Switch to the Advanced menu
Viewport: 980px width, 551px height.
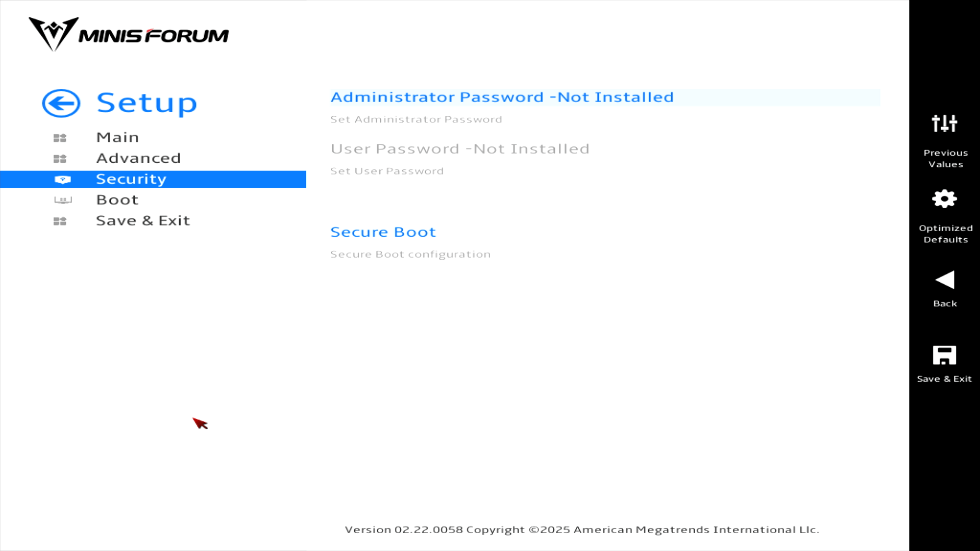[x=138, y=158]
